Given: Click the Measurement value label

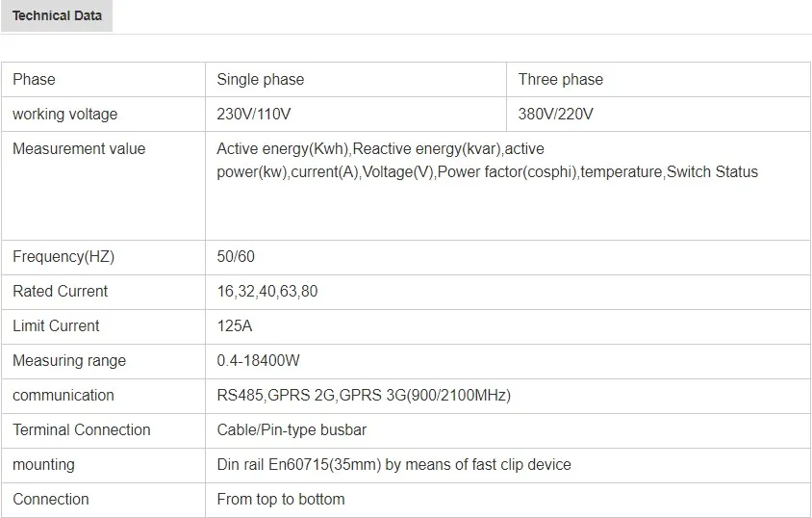Looking at the screenshot, I should pyautogui.click(x=79, y=149).
